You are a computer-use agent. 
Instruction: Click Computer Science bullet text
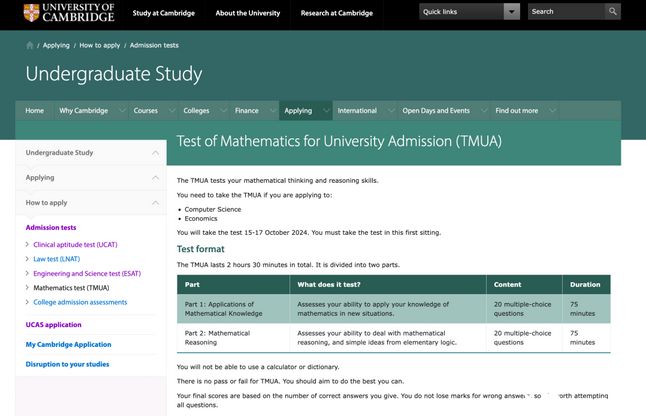pyautogui.click(x=213, y=209)
